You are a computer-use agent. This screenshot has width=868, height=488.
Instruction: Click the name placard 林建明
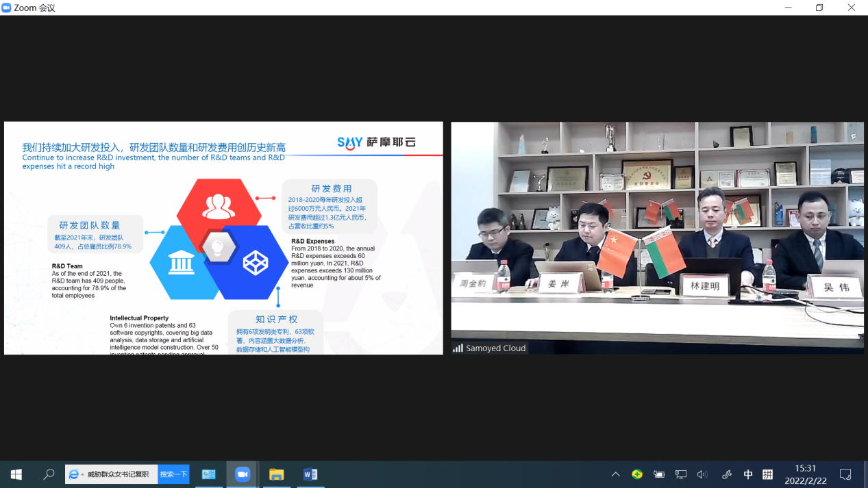click(705, 286)
